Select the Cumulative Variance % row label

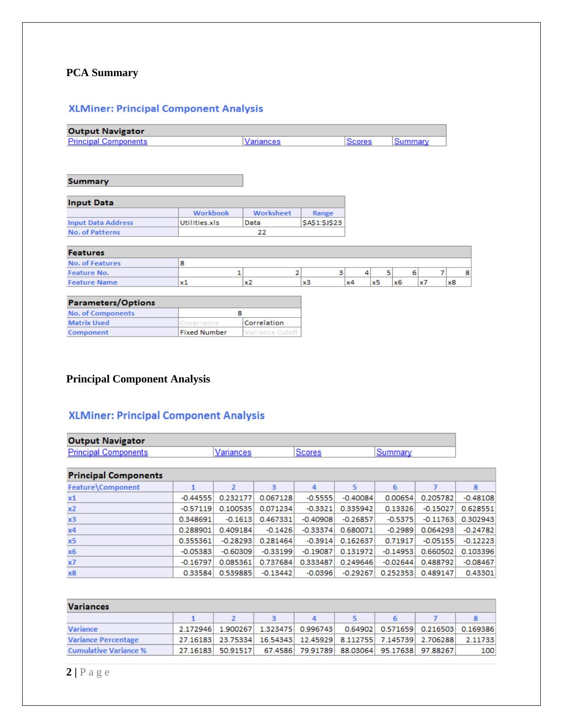[107, 650]
